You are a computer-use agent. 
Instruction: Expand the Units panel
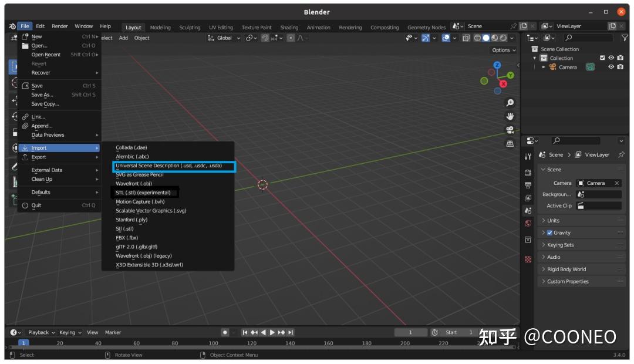pos(582,220)
